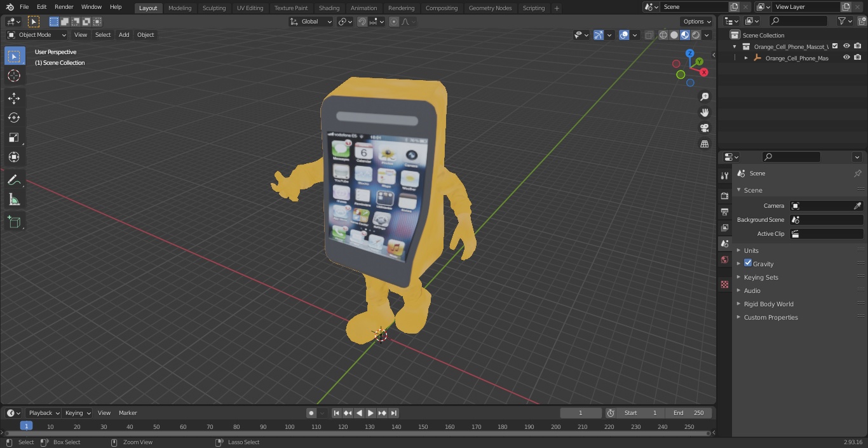Switch to wireframe viewport shading
Image resolution: width=868 pixels, height=448 pixels.
(x=663, y=35)
